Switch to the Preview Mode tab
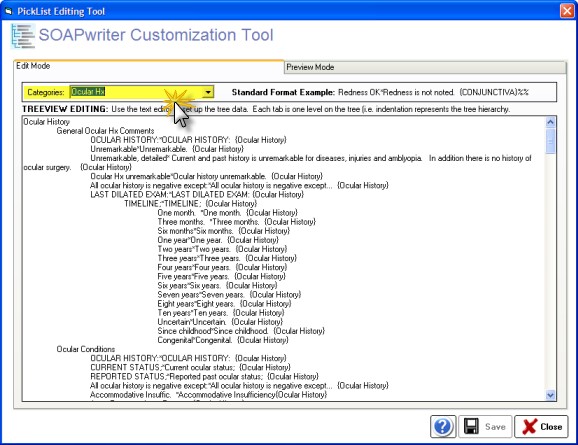The width and height of the screenshot is (578, 445). coord(425,67)
